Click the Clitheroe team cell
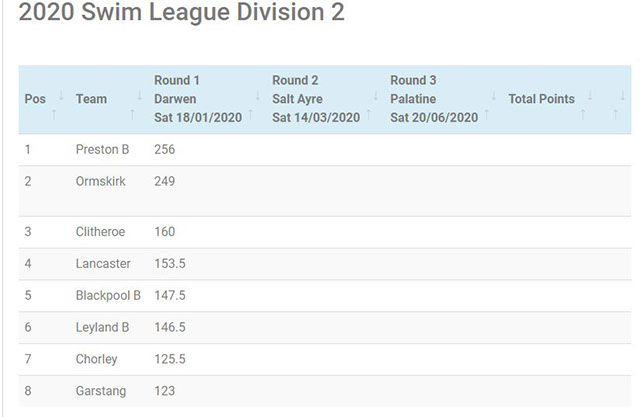640x417 pixels. click(100, 232)
